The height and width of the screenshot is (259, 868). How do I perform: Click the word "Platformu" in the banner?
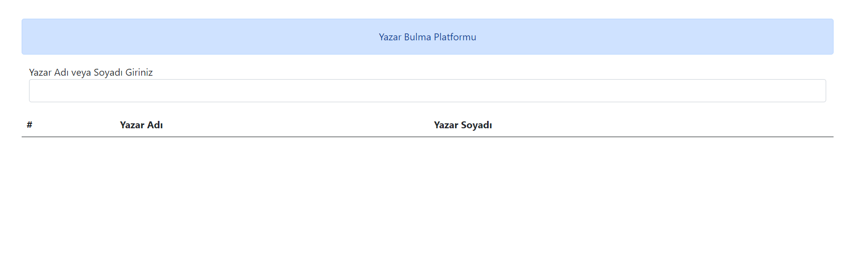pos(455,37)
